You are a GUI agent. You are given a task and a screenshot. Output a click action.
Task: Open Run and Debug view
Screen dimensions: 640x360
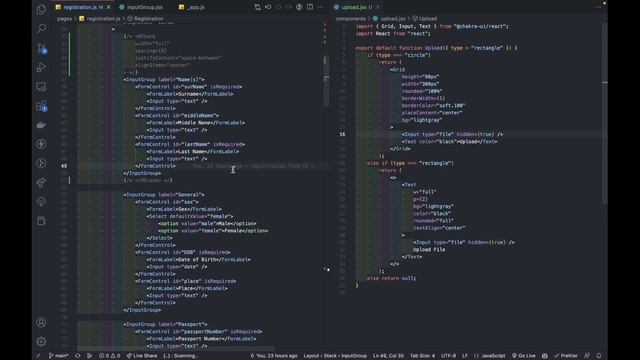coord(41,67)
